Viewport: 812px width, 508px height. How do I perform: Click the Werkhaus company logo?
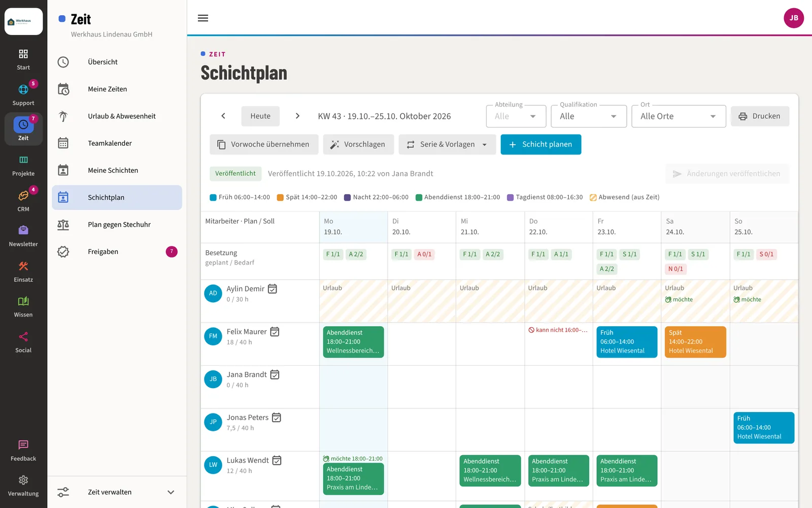(23, 21)
